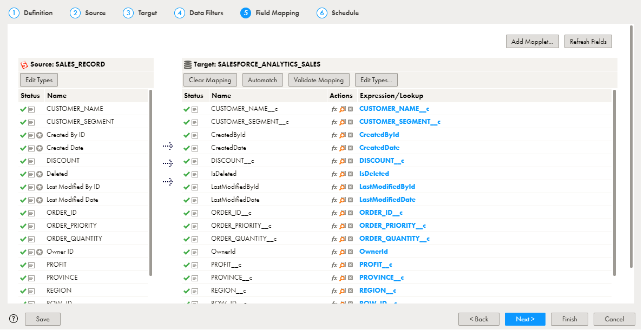Open lookup icon for CreatedDate row
Viewport: 644px width, 330px height.
click(343, 148)
